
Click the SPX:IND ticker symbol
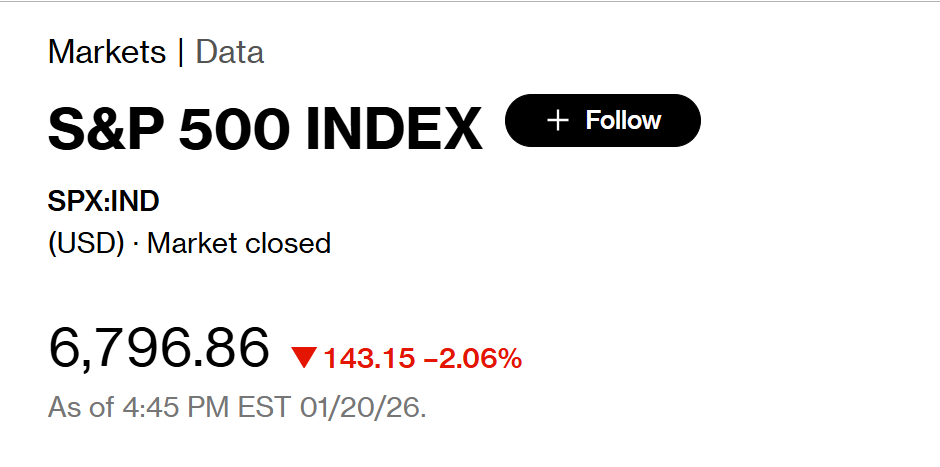(x=104, y=202)
